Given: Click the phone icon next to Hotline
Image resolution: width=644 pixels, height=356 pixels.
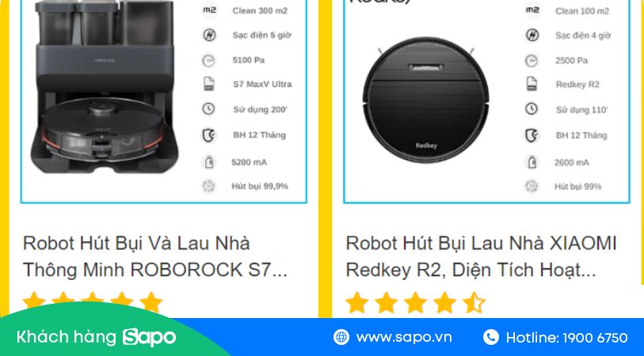Looking at the screenshot, I should tap(491, 337).
